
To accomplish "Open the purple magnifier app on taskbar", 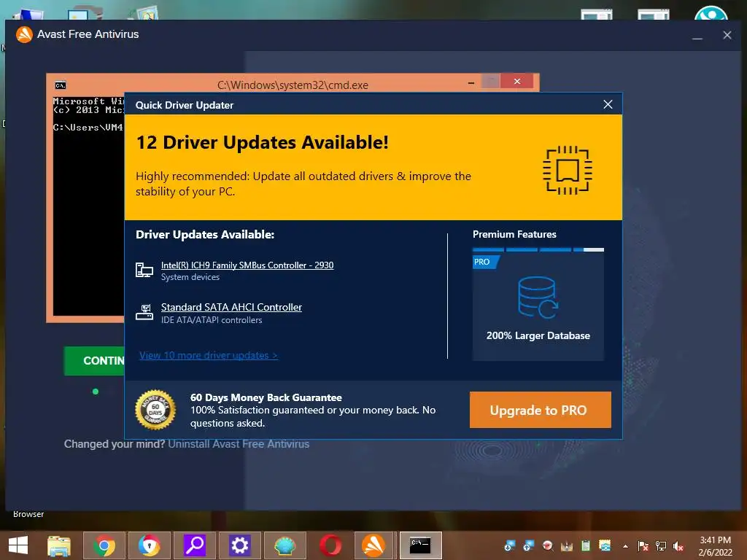I will [194, 545].
